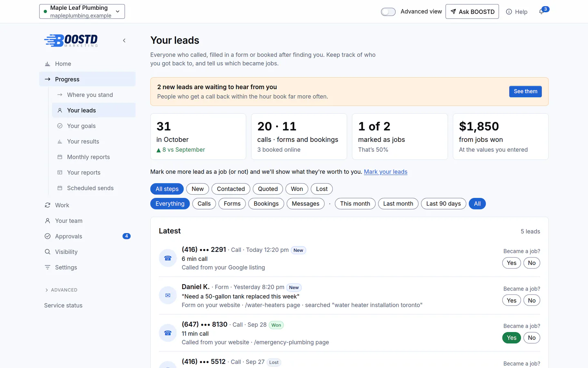Viewport: 588px width, 368px height.
Task: Click the Monthly reports calendar icon
Action: tap(60, 157)
